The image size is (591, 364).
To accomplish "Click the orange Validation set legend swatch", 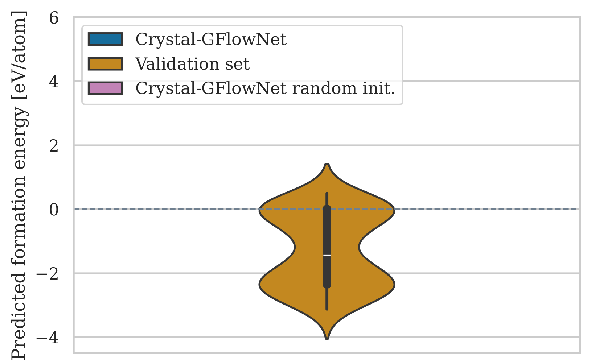I will (x=105, y=64).
